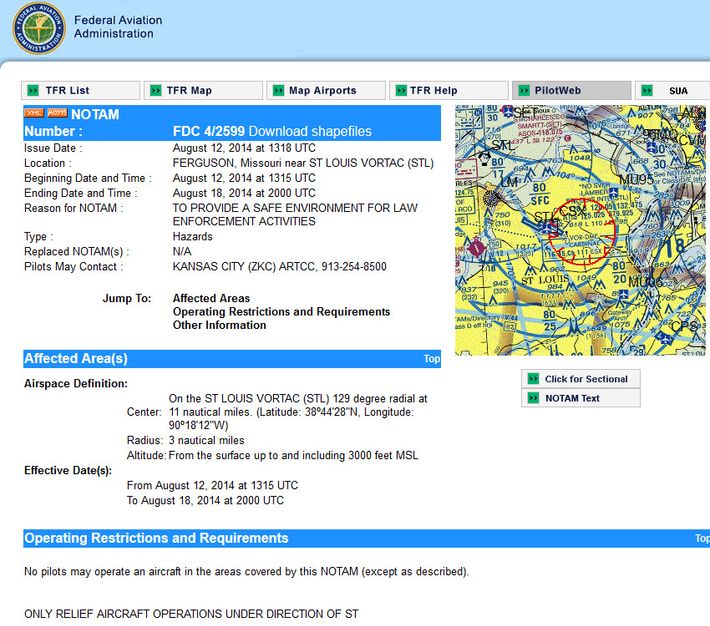Click green arrow icon on NOTAM Text
Screen dimensions: 710x626
(x=533, y=398)
